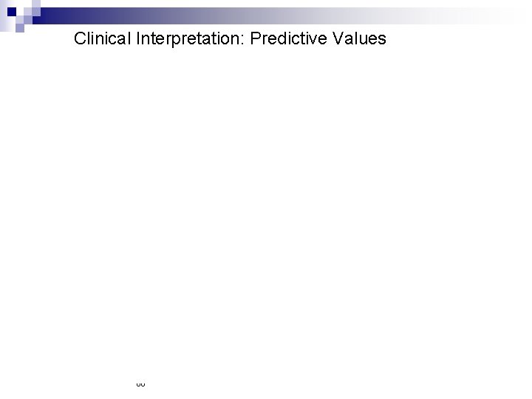The height and width of the screenshot is (399, 532).
Task: Click the empty white slide body area
Action: pyautogui.click(x=266, y=211)
